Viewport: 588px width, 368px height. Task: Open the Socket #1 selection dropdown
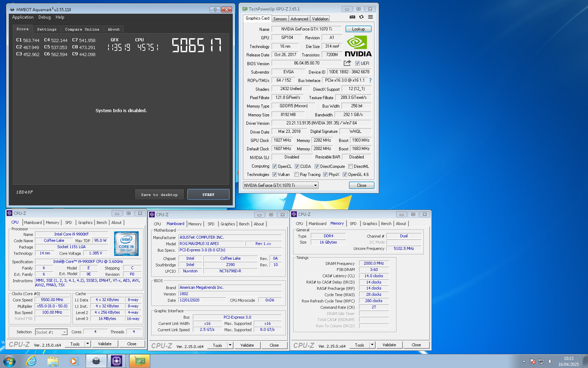point(51,332)
